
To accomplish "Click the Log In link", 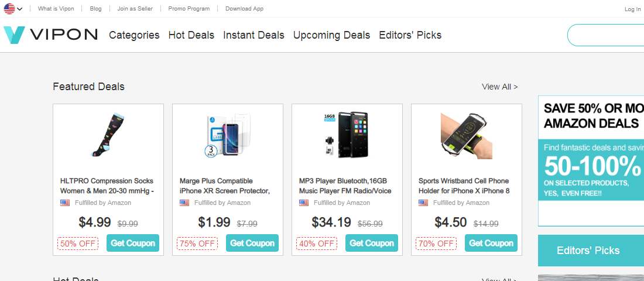I will coord(632,9).
